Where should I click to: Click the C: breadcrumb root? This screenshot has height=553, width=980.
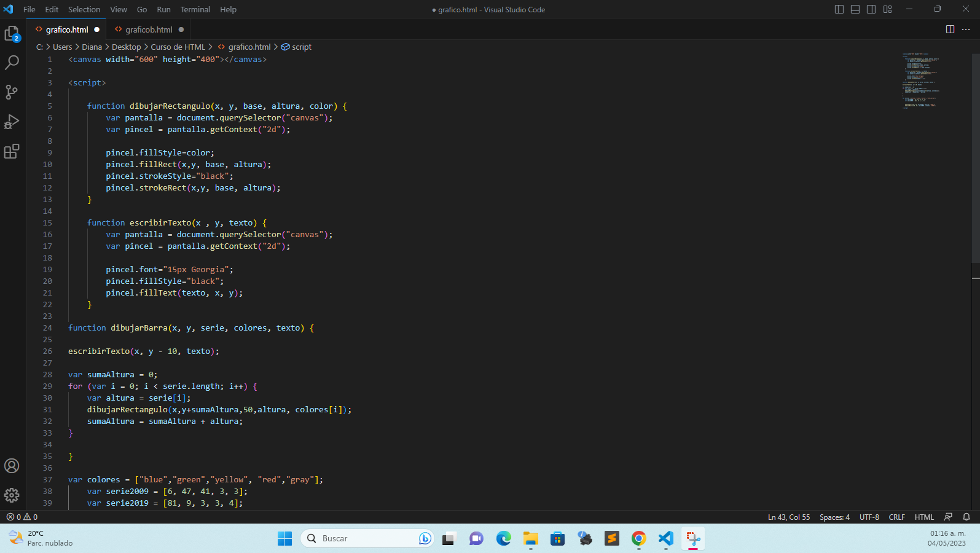click(39, 47)
